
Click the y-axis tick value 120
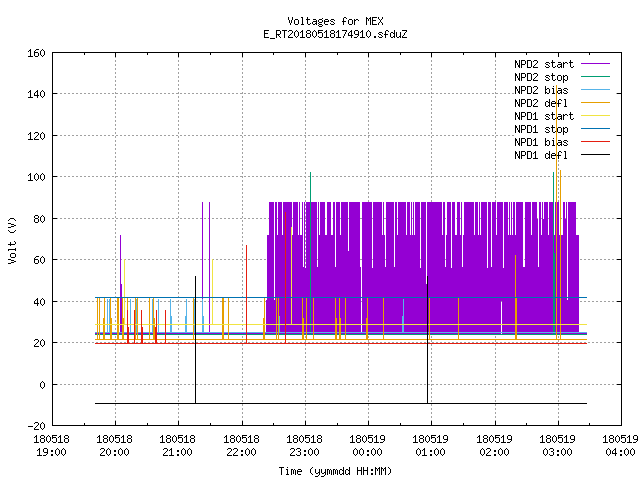coord(36,136)
